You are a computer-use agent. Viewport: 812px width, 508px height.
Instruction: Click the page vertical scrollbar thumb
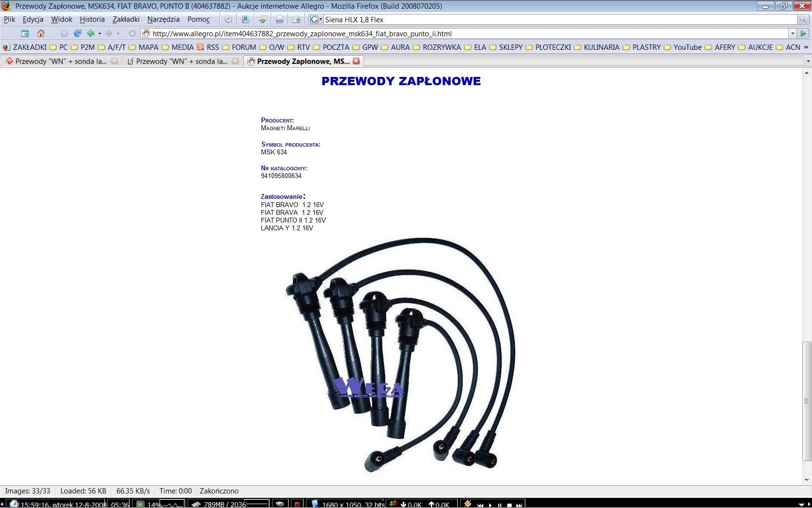(806, 401)
